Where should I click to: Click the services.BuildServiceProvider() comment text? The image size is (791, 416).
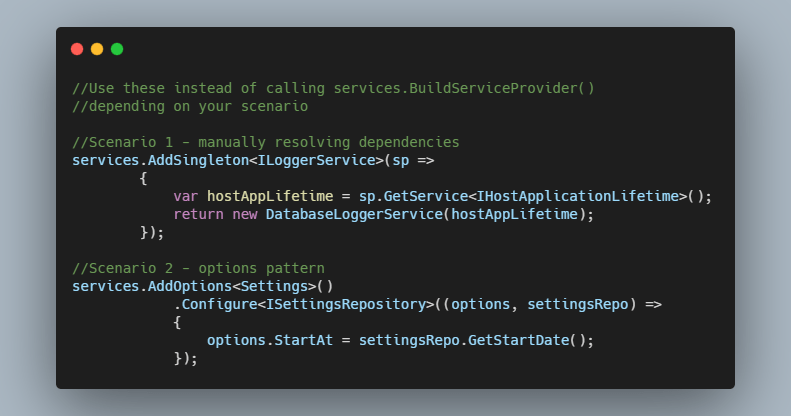tap(464, 88)
